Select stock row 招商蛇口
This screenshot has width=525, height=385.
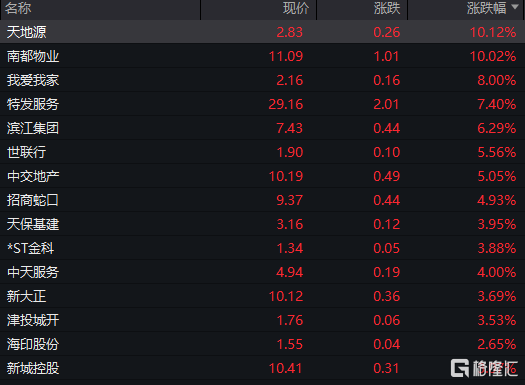[x=262, y=200]
